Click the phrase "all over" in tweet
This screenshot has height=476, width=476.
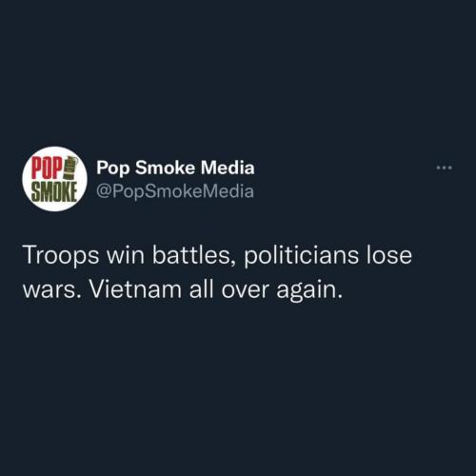pyautogui.click(x=229, y=289)
